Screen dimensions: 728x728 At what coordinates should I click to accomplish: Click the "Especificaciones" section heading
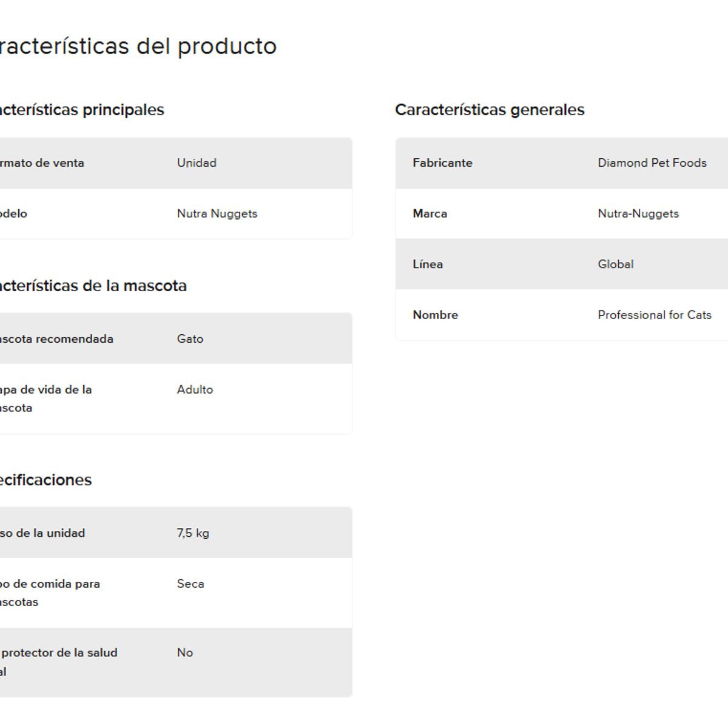pyautogui.click(x=45, y=480)
